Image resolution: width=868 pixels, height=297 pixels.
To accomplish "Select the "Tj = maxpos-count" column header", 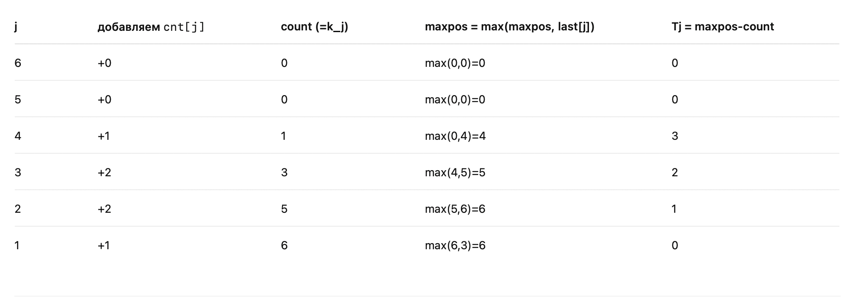I will pyautogui.click(x=723, y=27).
